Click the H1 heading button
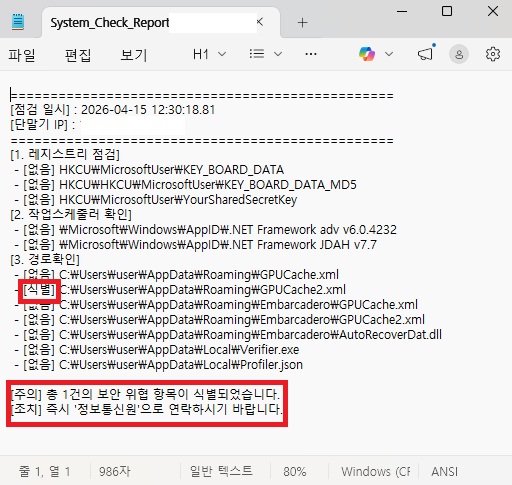 click(x=201, y=54)
